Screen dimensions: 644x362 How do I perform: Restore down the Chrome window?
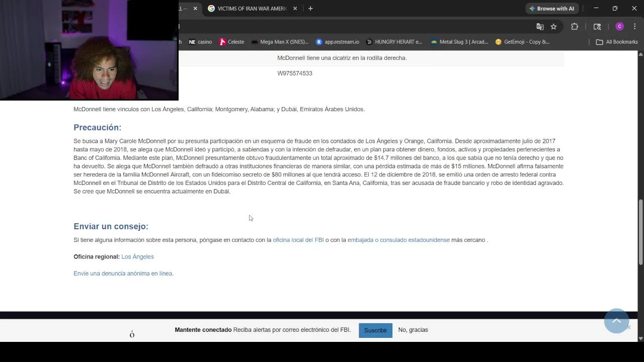click(x=615, y=9)
